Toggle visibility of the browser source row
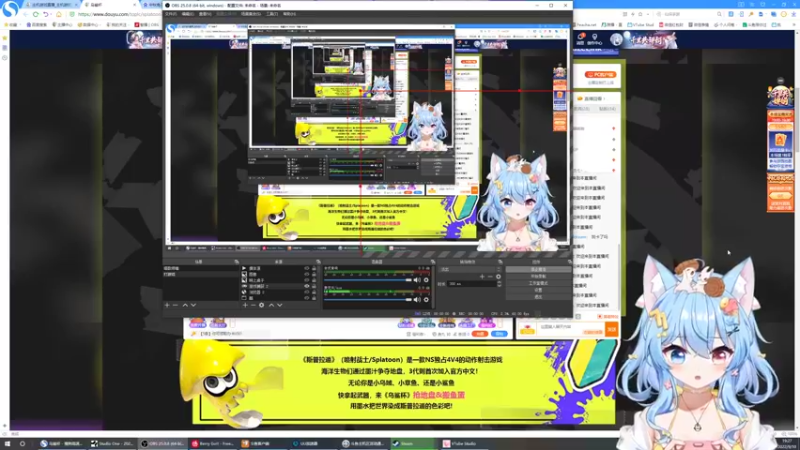Image resolution: width=800 pixels, height=450 pixels. [307, 292]
